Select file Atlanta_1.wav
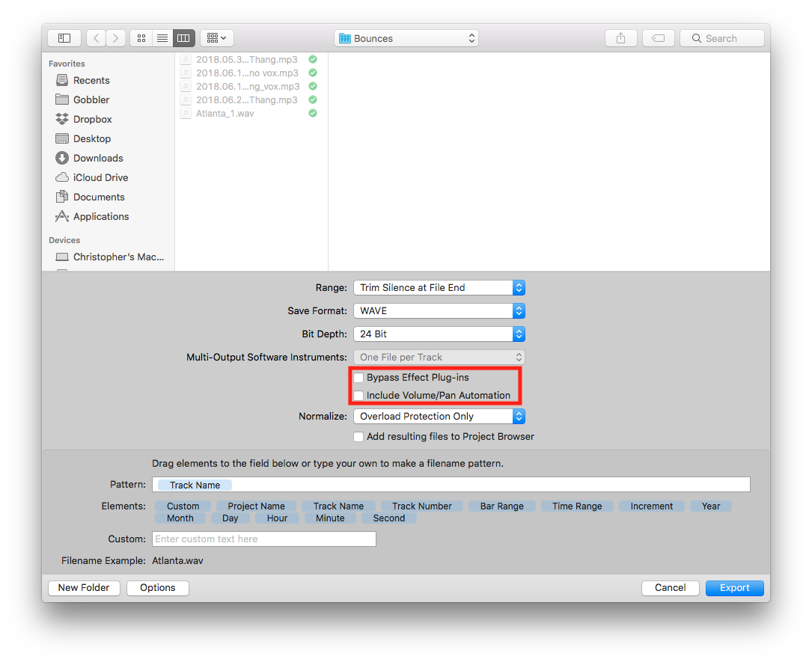Viewport: 812px width, 662px height. [225, 114]
